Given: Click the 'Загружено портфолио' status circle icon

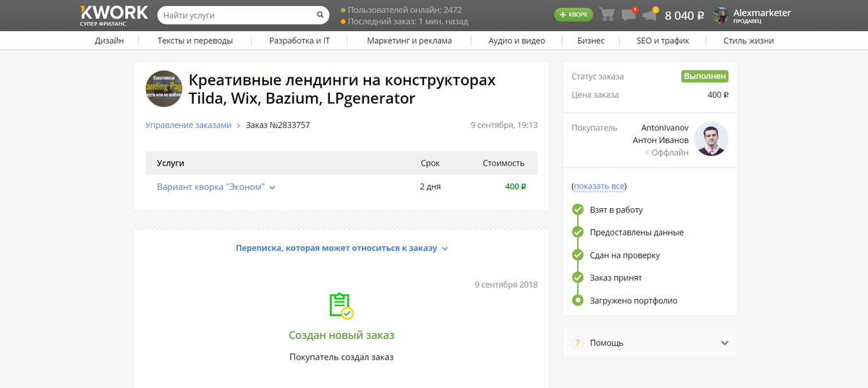Looking at the screenshot, I should pyautogui.click(x=577, y=300).
